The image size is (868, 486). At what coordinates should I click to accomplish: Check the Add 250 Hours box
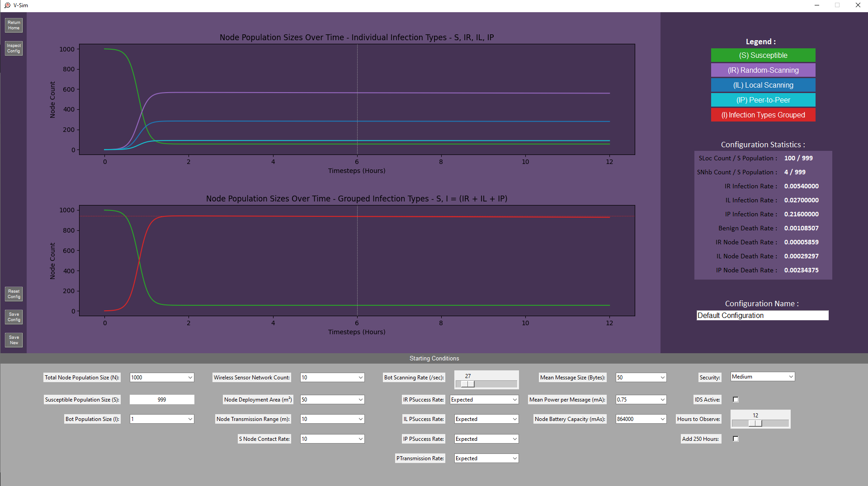coord(736,439)
